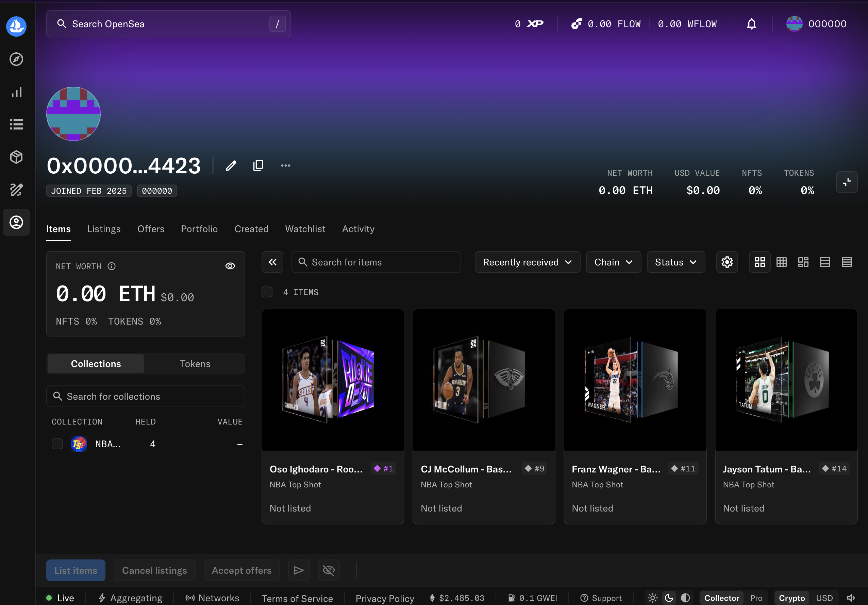Switch to the Listings tab
Image resolution: width=868 pixels, height=605 pixels.
pos(104,229)
